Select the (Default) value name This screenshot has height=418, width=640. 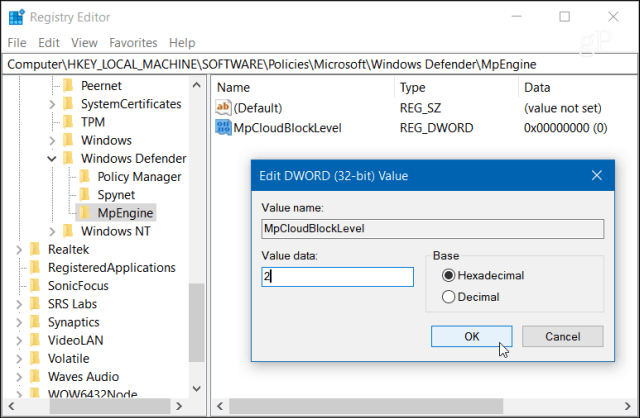(x=258, y=108)
